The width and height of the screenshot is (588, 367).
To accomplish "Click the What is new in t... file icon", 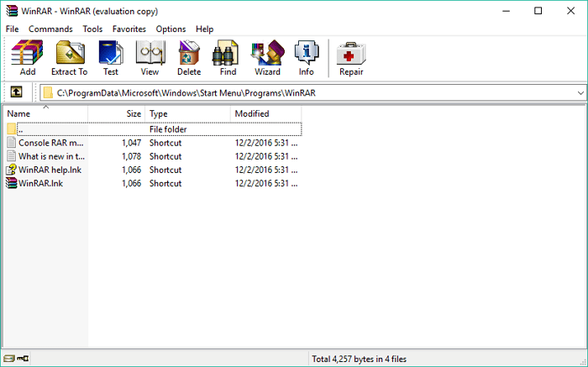I will [x=12, y=156].
